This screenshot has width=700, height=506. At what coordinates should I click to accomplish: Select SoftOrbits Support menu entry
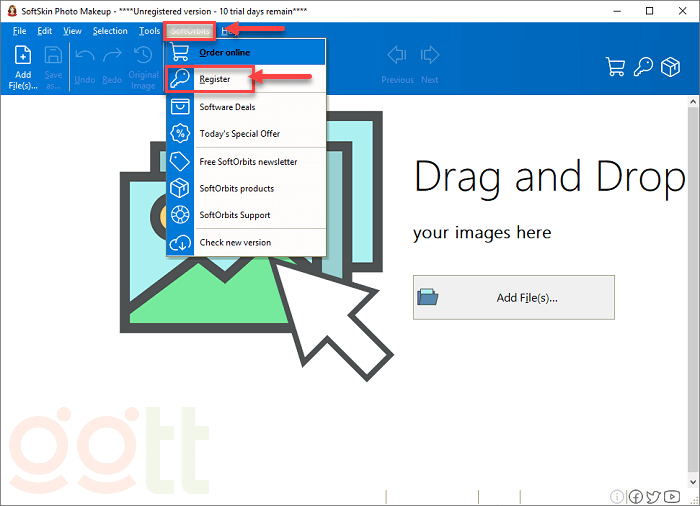tap(235, 215)
